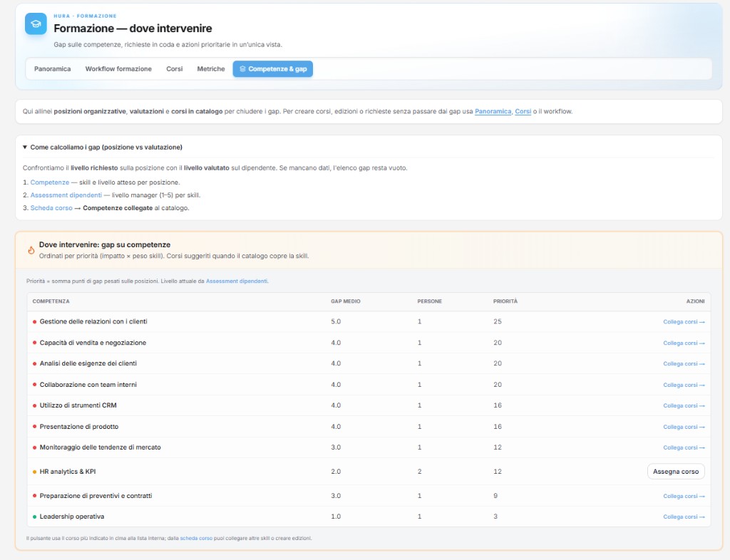Go to the Corsi tab

[175, 69]
